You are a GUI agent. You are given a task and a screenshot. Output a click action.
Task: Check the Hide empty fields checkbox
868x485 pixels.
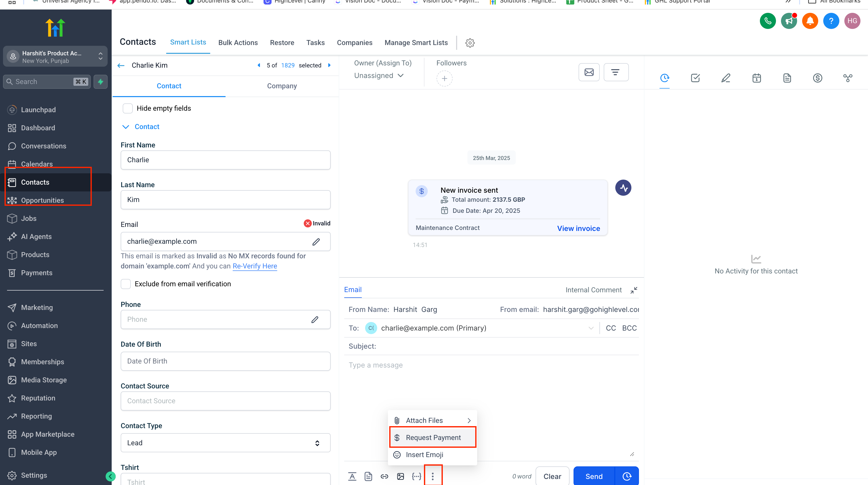click(128, 108)
